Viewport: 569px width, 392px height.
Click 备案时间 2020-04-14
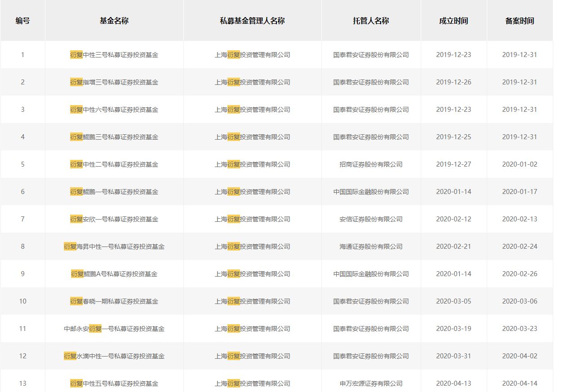coord(520,383)
